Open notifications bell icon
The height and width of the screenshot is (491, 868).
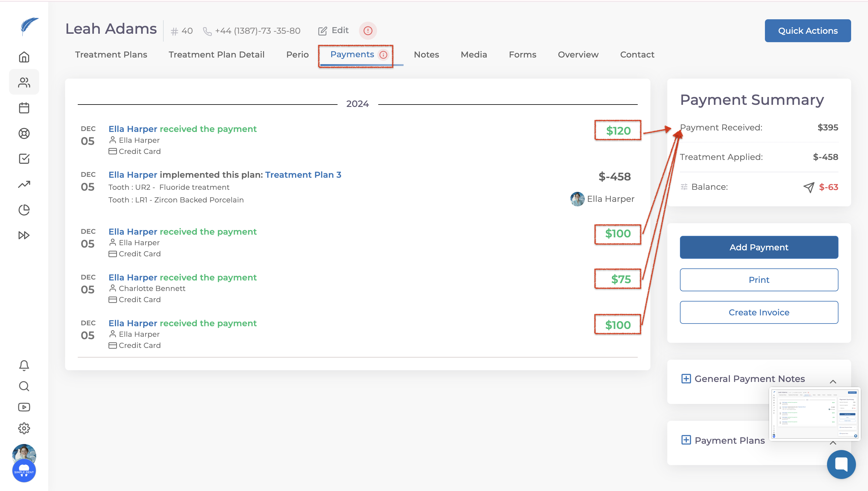click(24, 365)
